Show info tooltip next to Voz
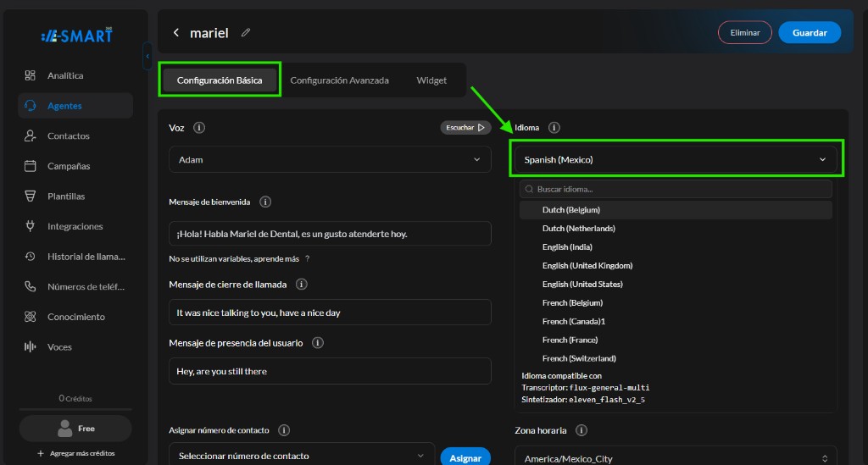The image size is (868, 465). pos(199,128)
